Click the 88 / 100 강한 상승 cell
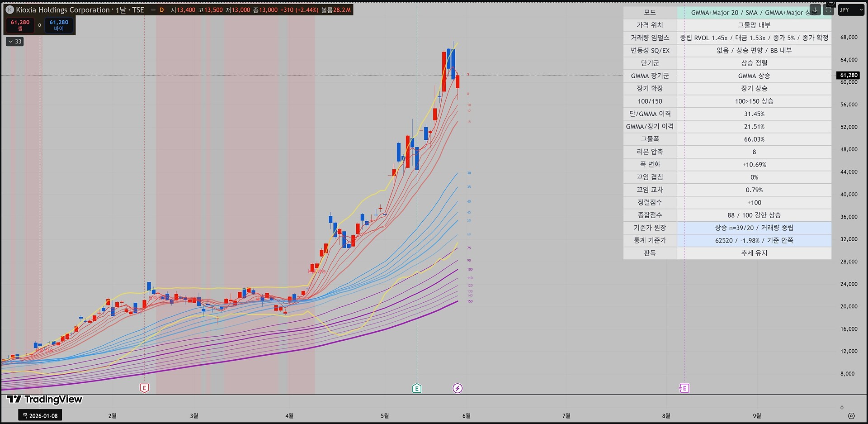The height and width of the screenshot is (424, 868). (x=754, y=215)
